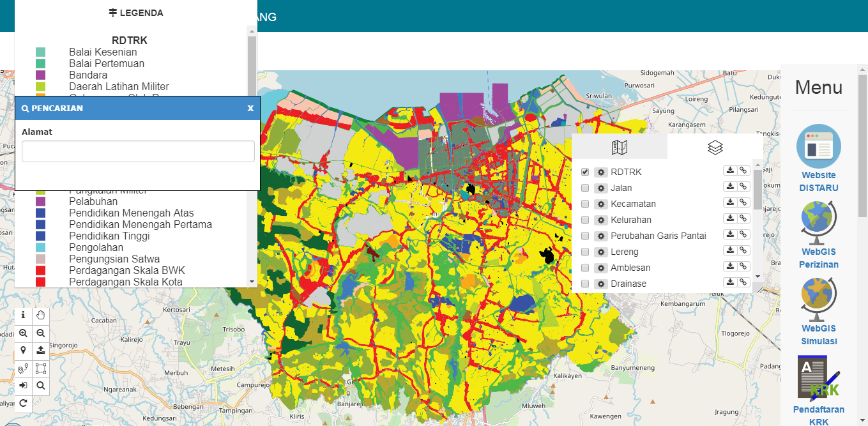Image resolution: width=868 pixels, height=426 pixels.
Task: Click the upload tool in the map toolbar
Action: click(x=40, y=351)
